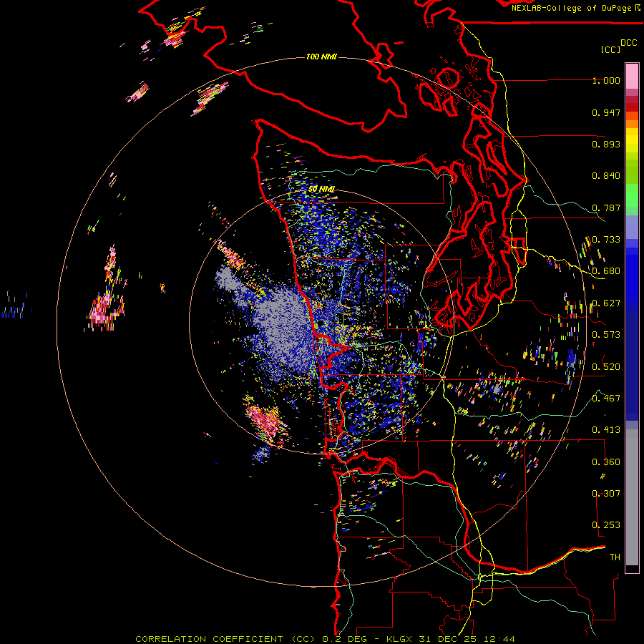Click the 0.2 DEG elevation text
644x644 pixels.
tap(344, 639)
